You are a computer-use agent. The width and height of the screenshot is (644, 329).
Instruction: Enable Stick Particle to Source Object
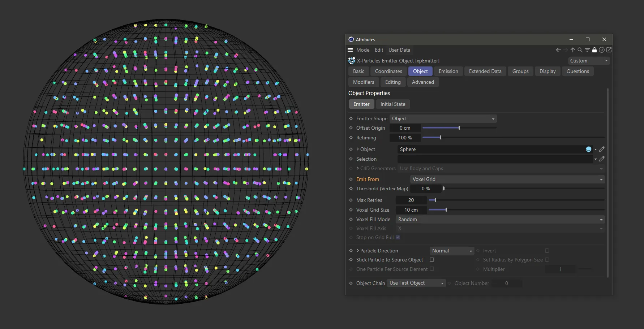(432, 260)
